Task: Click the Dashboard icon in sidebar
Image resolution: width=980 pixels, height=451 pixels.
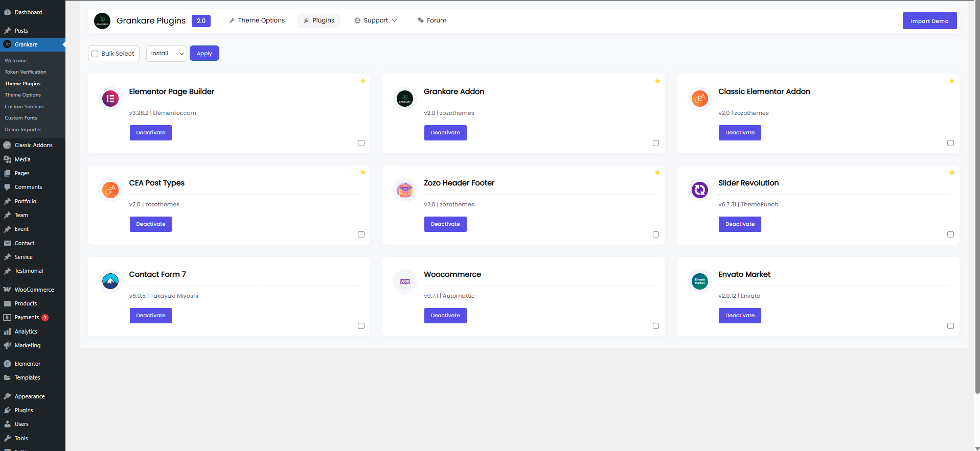Action: (7, 12)
